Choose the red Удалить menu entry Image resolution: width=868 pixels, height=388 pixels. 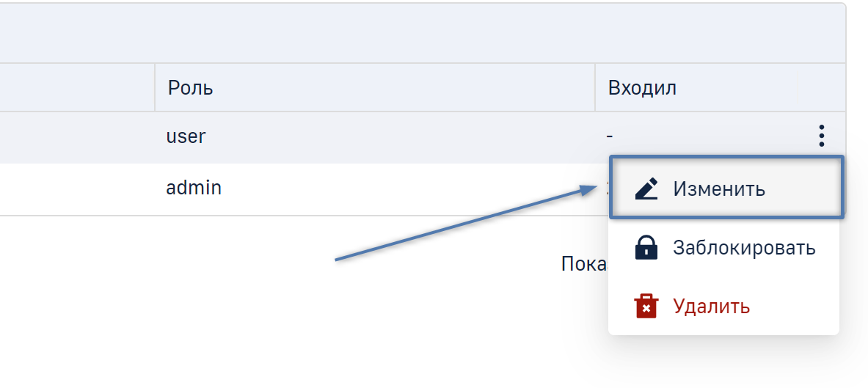point(712,306)
